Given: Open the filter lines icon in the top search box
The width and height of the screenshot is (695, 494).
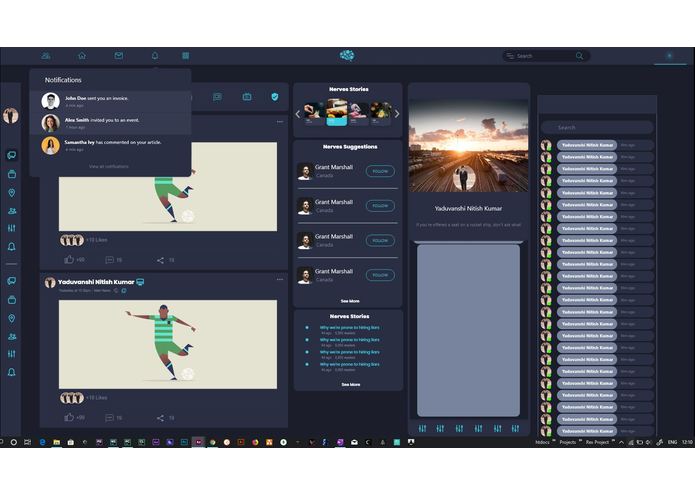Looking at the screenshot, I should click(510, 56).
